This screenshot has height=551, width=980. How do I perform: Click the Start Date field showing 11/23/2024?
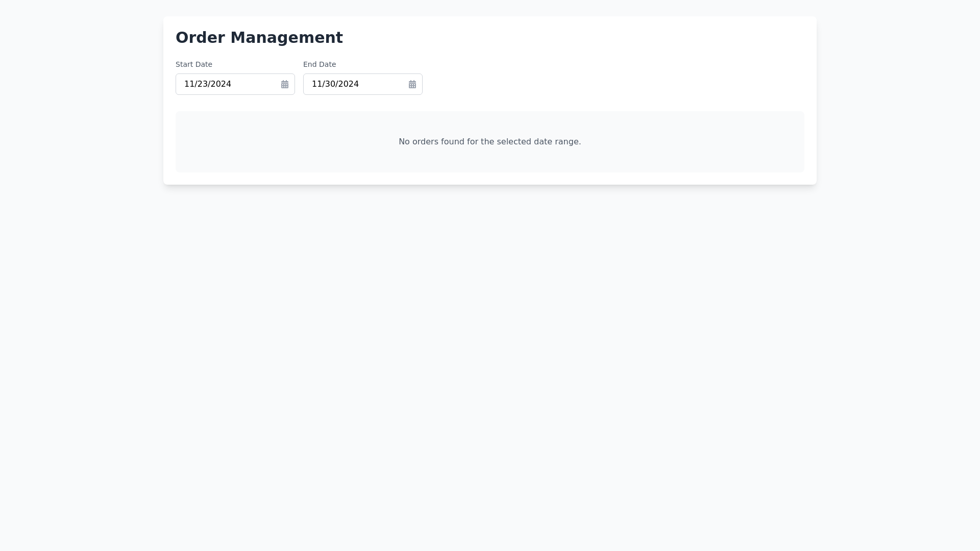click(x=235, y=84)
